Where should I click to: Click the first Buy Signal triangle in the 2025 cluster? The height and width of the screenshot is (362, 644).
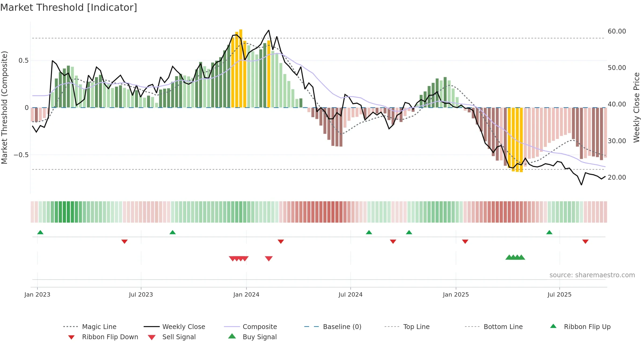tap(509, 257)
